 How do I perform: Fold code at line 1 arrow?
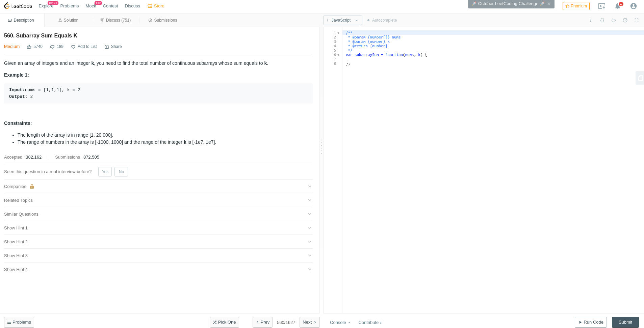tap(338, 33)
